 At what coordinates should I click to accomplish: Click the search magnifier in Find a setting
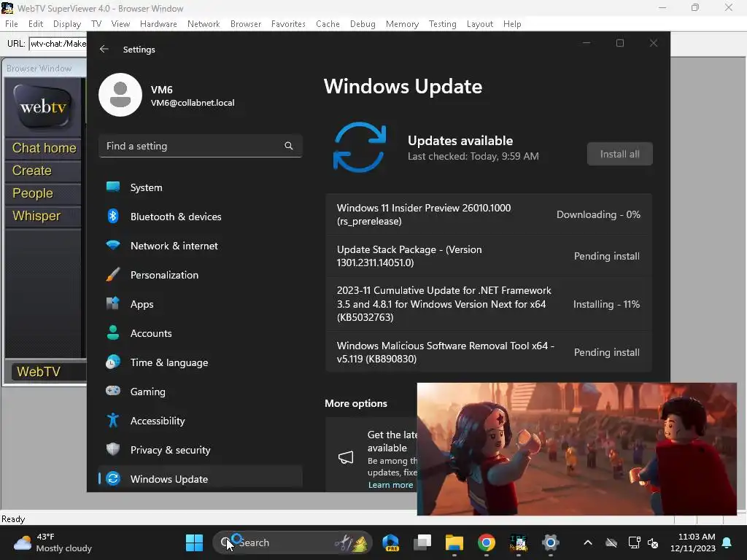289,146
